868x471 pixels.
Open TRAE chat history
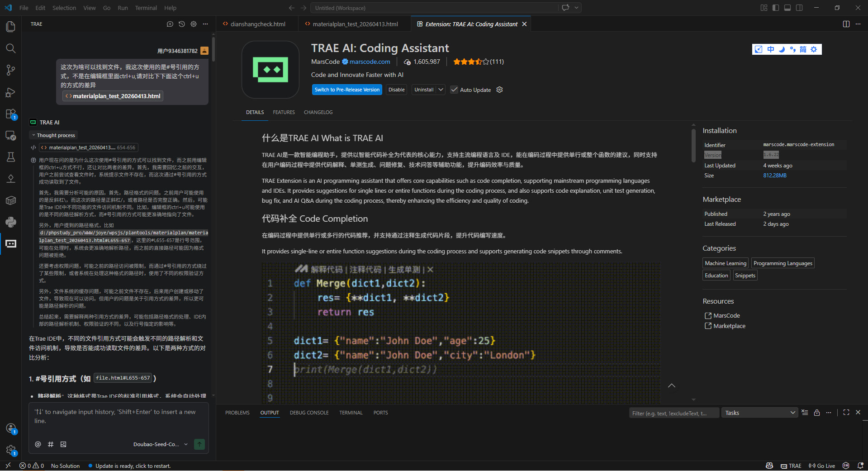click(182, 24)
